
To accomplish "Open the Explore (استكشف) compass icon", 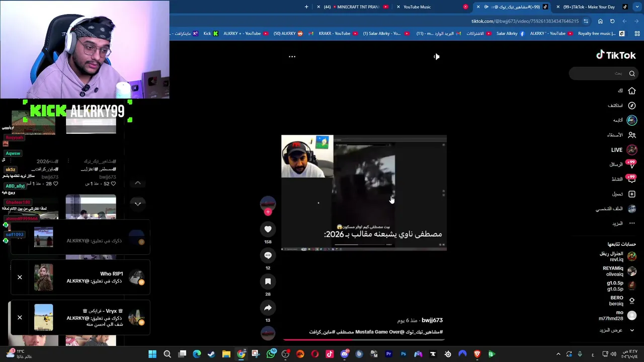I will click(632, 106).
